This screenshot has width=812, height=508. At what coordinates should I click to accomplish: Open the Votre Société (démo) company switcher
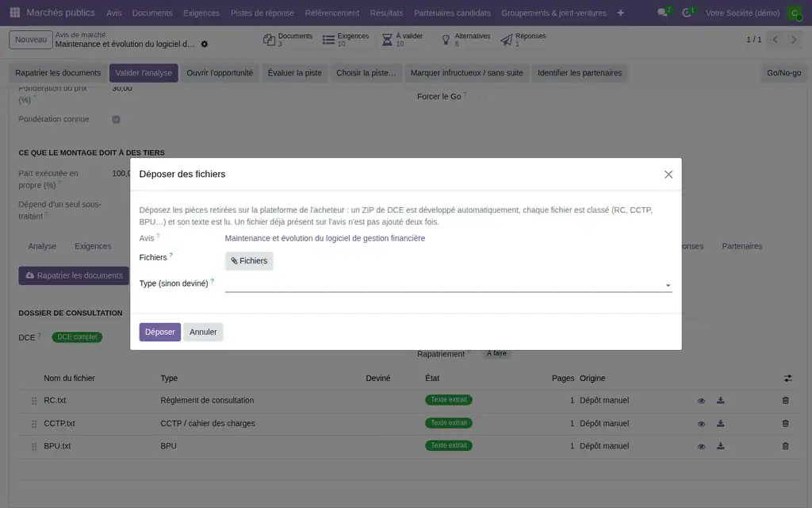click(742, 13)
